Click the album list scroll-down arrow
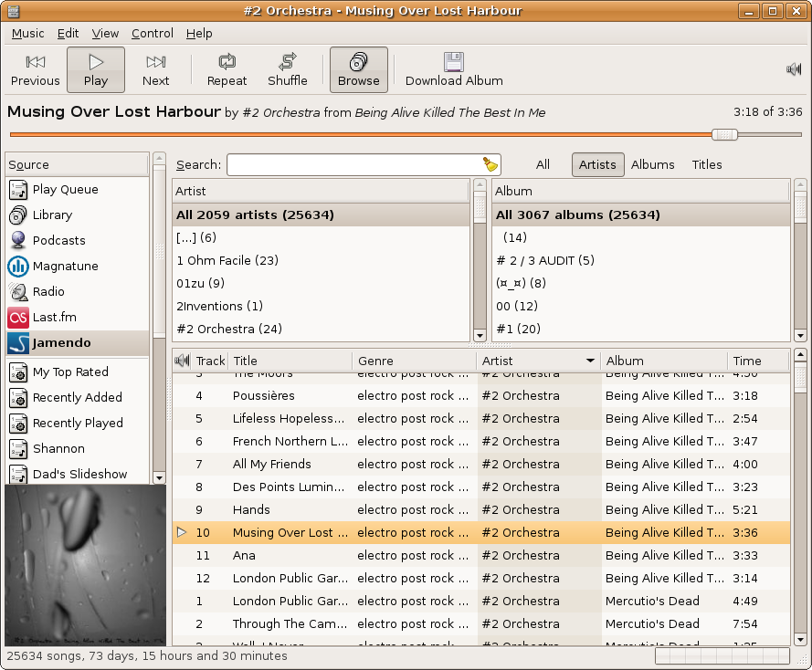The width and height of the screenshot is (812, 670). click(x=800, y=335)
